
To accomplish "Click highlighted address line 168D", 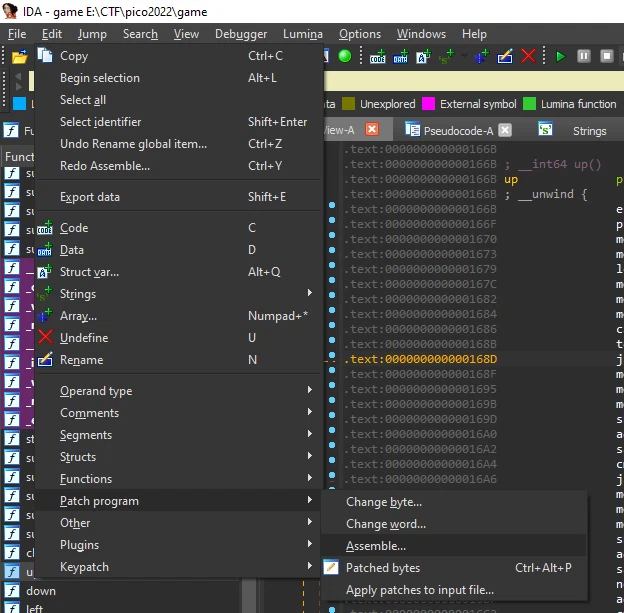I will pyautogui.click(x=420, y=359).
